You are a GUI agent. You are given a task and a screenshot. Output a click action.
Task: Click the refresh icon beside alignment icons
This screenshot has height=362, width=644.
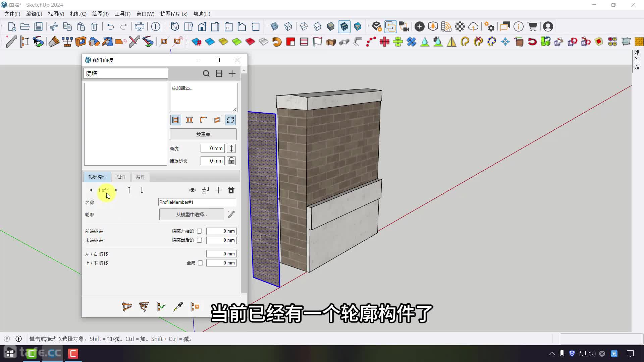click(x=230, y=120)
